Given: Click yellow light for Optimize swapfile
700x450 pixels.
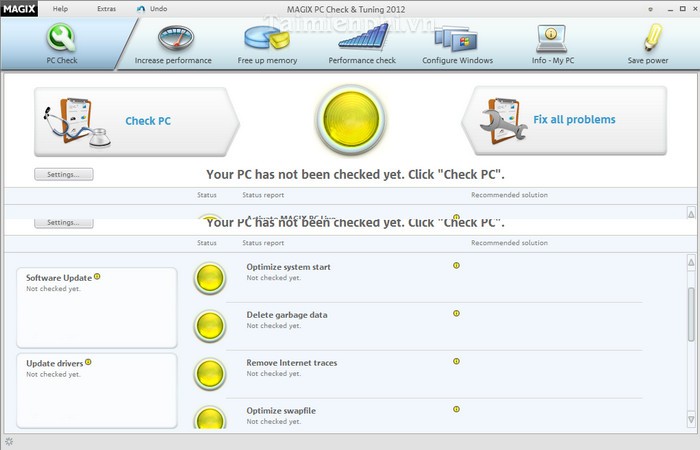Looking at the screenshot, I should tap(209, 418).
